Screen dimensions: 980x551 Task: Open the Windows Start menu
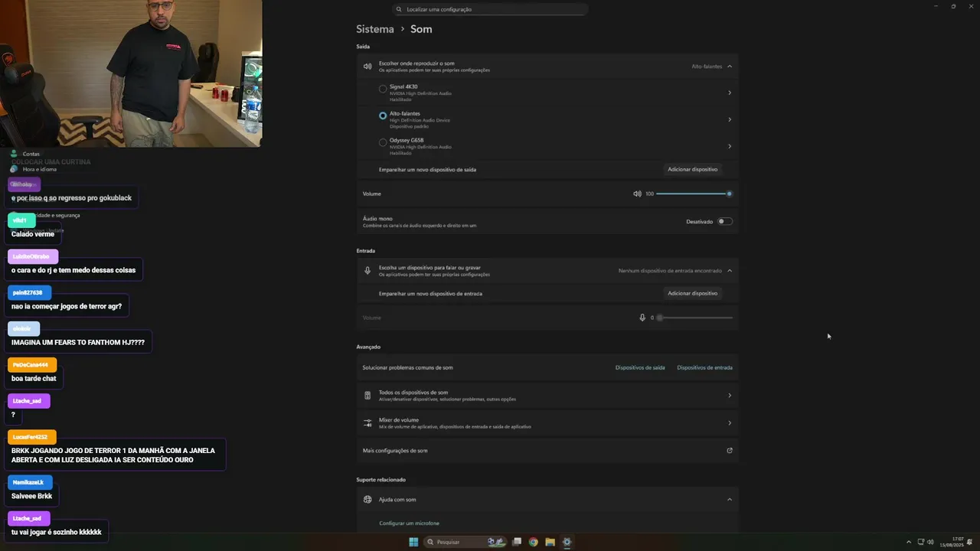point(413,542)
